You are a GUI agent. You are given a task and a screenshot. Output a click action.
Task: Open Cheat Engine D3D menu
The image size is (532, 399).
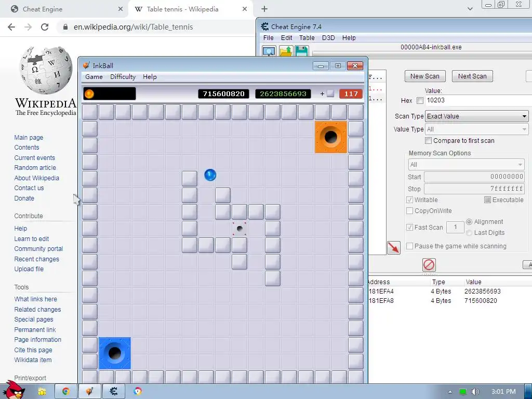pyautogui.click(x=328, y=37)
